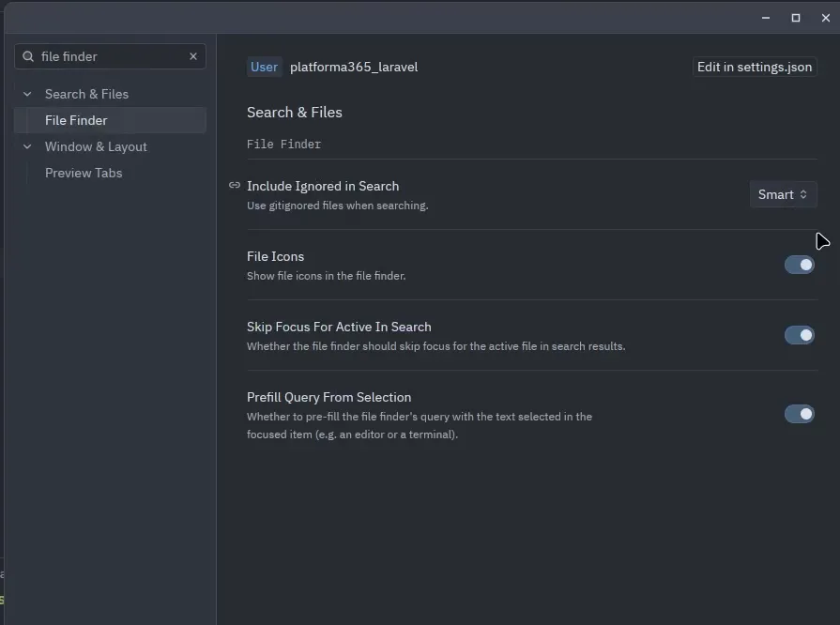Minimize the settings window
The height and width of the screenshot is (625, 840).
point(766,18)
